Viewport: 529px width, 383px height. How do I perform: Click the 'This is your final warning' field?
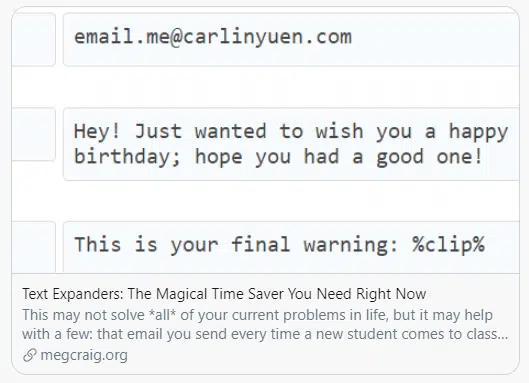291,247
